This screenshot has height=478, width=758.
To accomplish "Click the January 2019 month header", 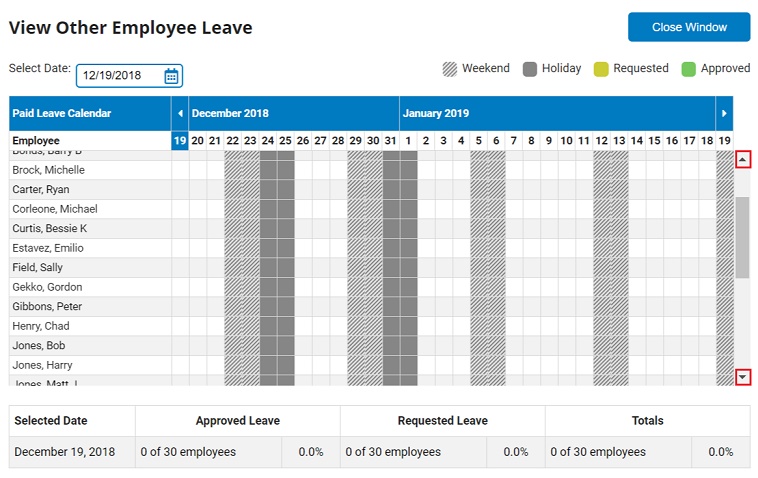I will (436, 114).
